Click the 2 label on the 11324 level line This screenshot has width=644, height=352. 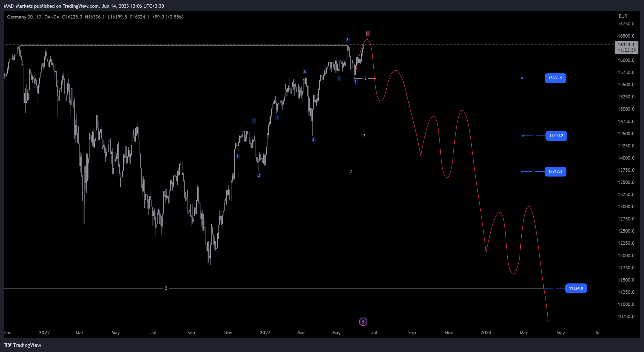point(166,288)
